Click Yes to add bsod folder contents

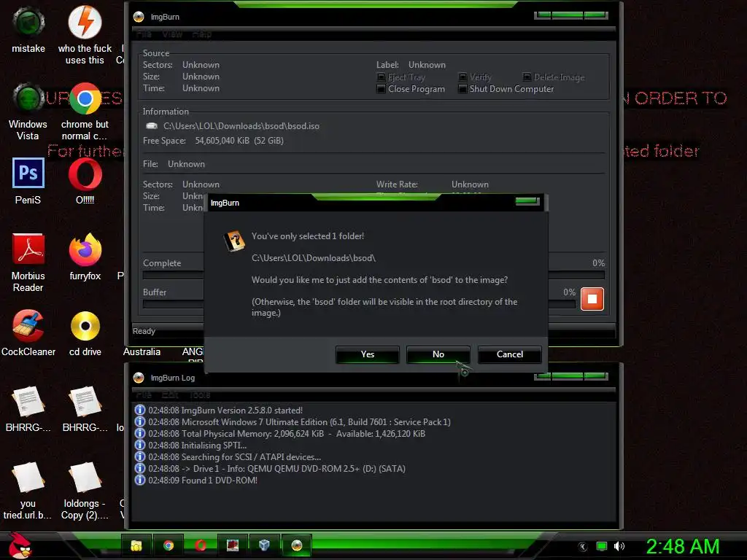368,354
